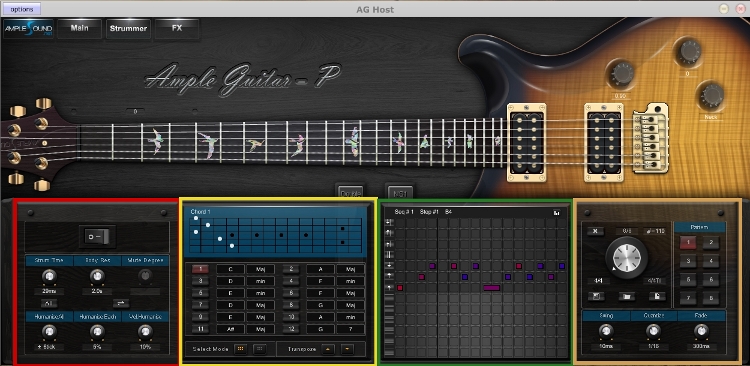Click the red note at sequencer first step
Screen dimensions: 750x366
[400, 288]
